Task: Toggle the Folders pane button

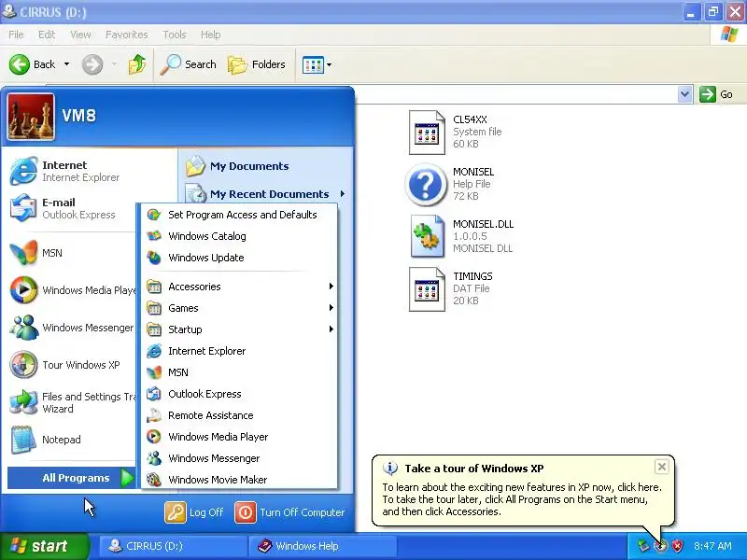Action: (256, 64)
